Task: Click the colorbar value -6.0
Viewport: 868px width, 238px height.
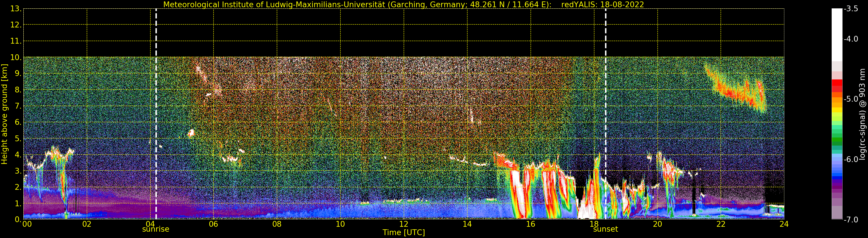Action: tap(851, 159)
